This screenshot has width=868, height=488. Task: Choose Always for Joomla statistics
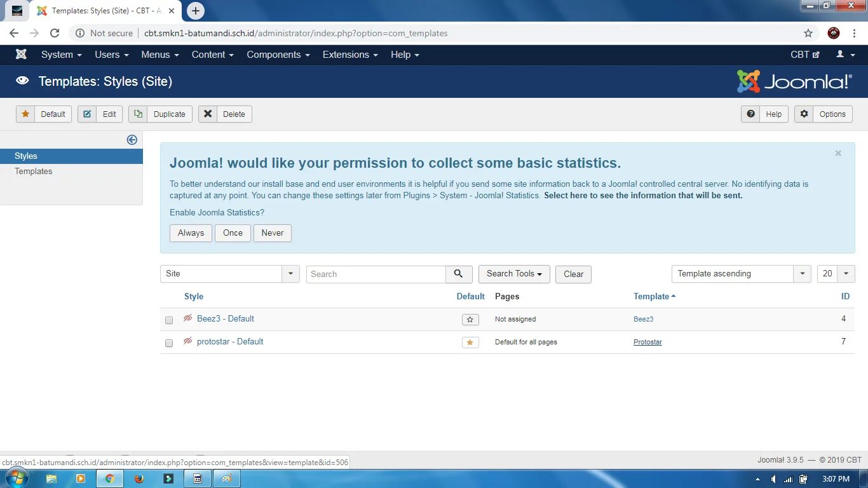(x=191, y=233)
